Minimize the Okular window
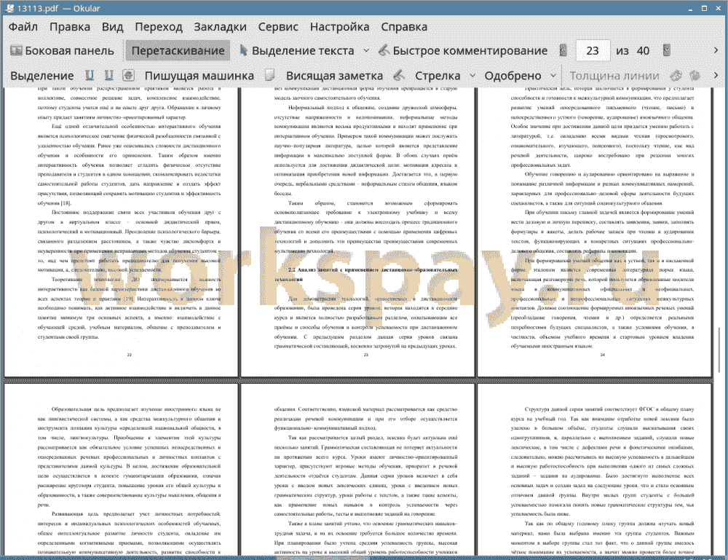Viewport: 728px width, 560px height. pyautogui.click(x=690, y=8)
